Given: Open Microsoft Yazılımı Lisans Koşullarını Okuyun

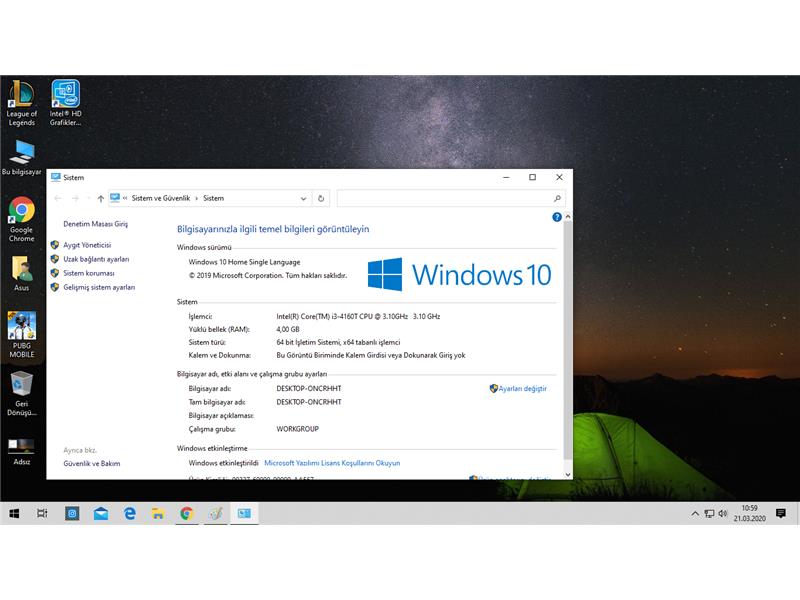Looking at the screenshot, I should 332,463.
